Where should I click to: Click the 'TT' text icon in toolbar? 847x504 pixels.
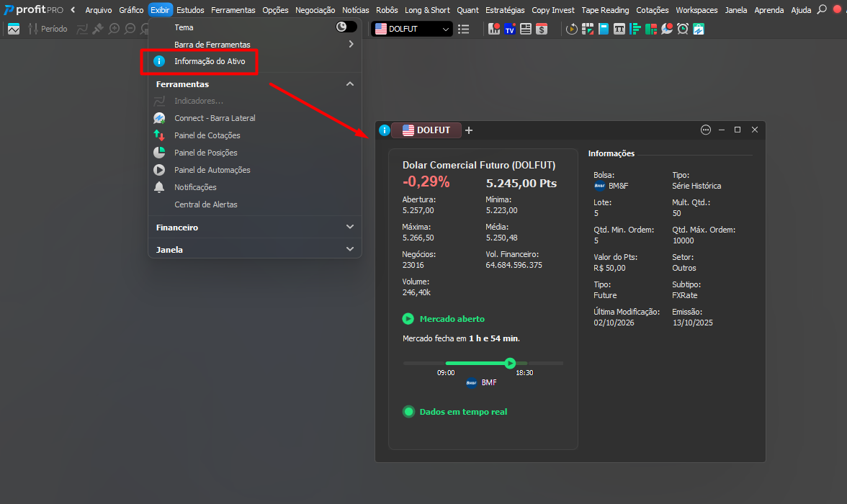(619, 30)
